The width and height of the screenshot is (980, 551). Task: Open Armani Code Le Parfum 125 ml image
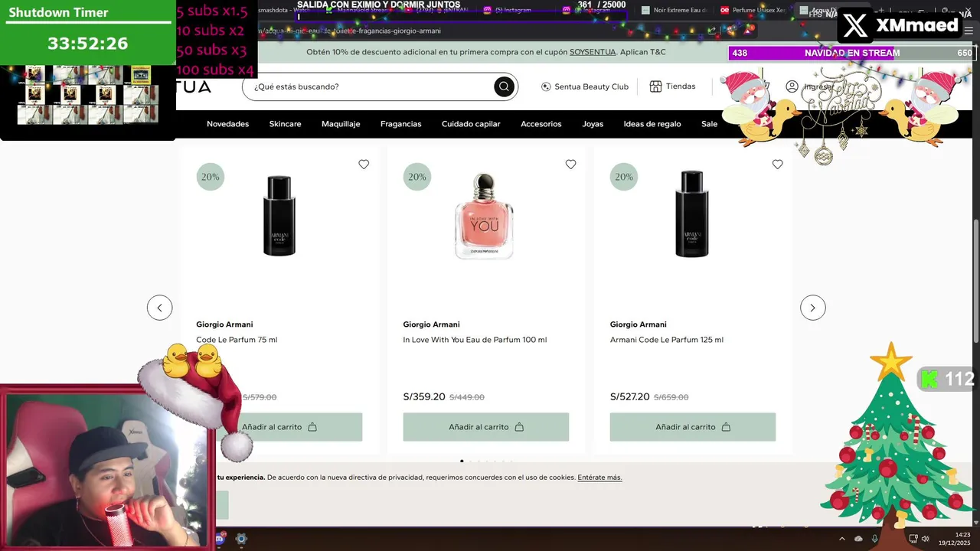point(692,214)
